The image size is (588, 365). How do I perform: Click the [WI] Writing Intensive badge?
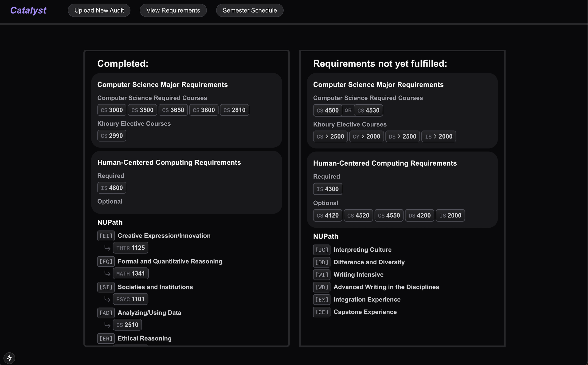pos(321,274)
